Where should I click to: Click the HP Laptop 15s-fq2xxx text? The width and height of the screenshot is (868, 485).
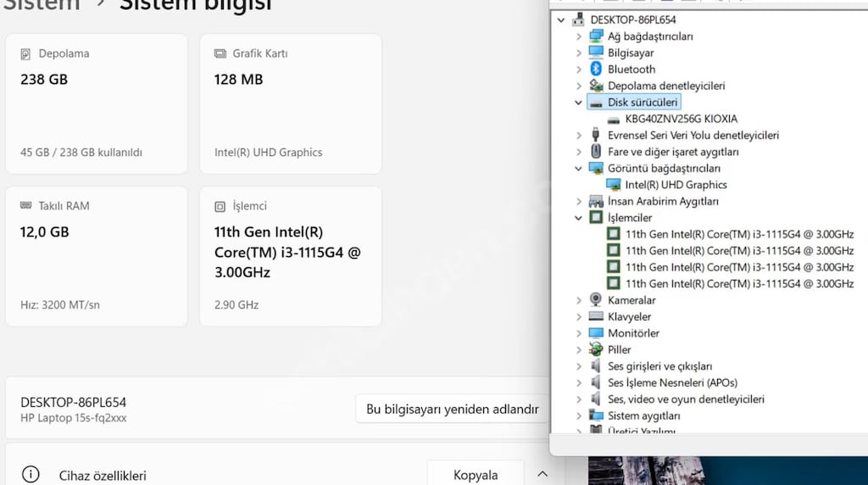[74, 418]
